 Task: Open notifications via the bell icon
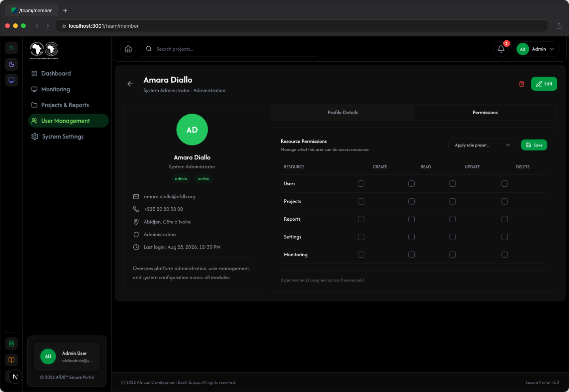pos(501,49)
